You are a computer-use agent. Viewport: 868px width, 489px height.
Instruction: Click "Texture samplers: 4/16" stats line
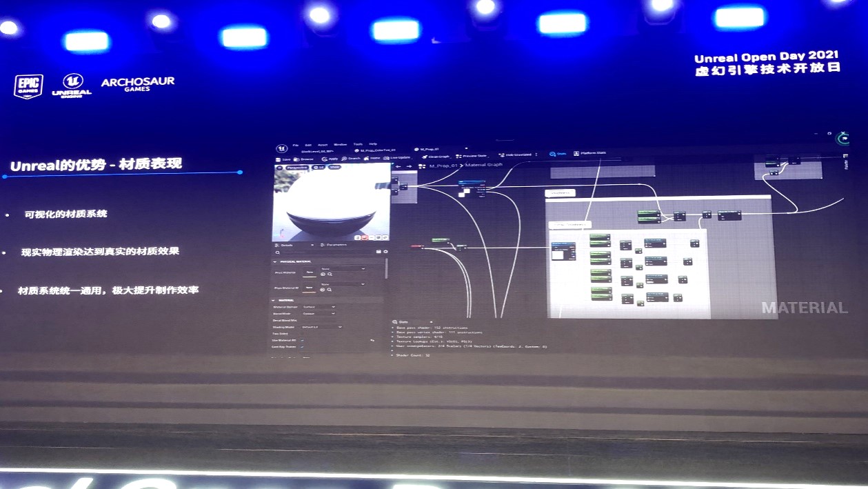[420, 337]
